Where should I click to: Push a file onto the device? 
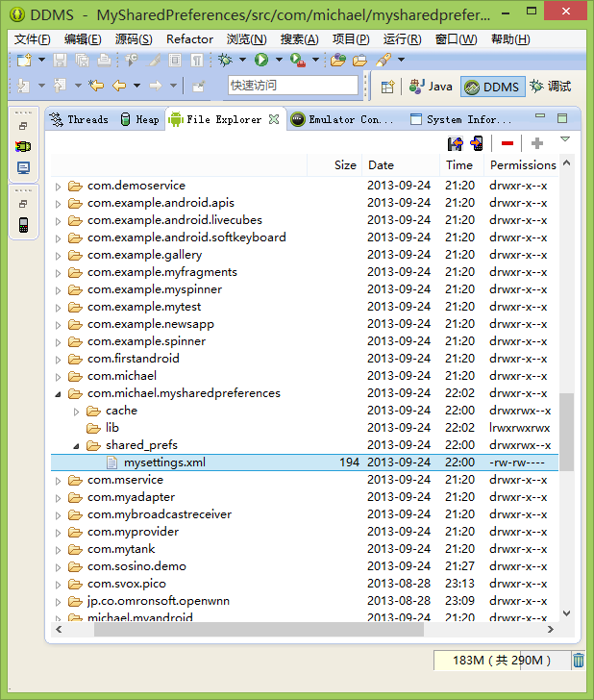477,144
